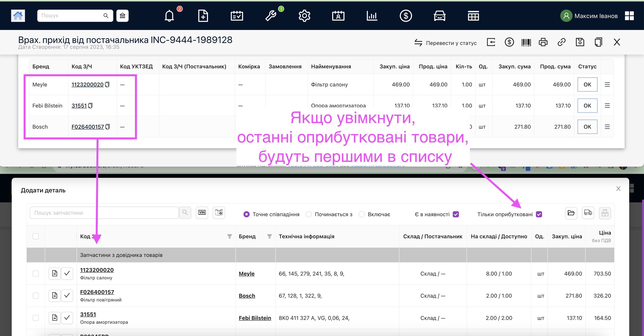Click OK status button for Bosch row
The height and width of the screenshot is (336, 644).
click(587, 127)
